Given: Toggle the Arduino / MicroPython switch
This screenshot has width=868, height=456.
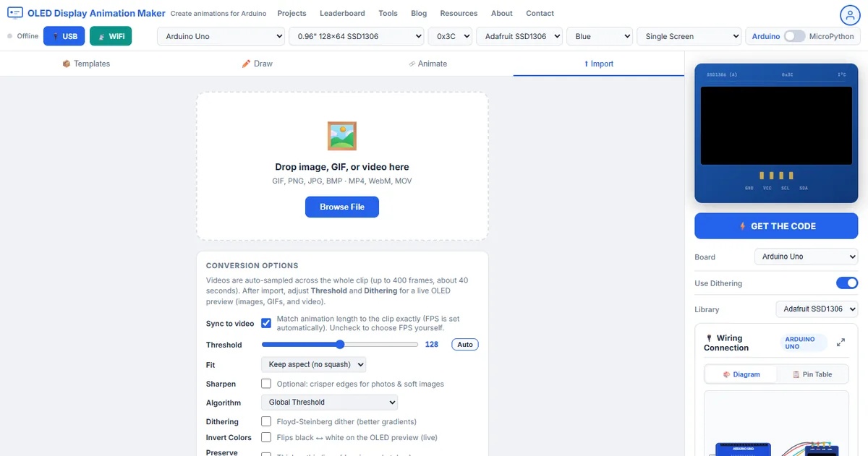Looking at the screenshot, I should coord(795,36).
